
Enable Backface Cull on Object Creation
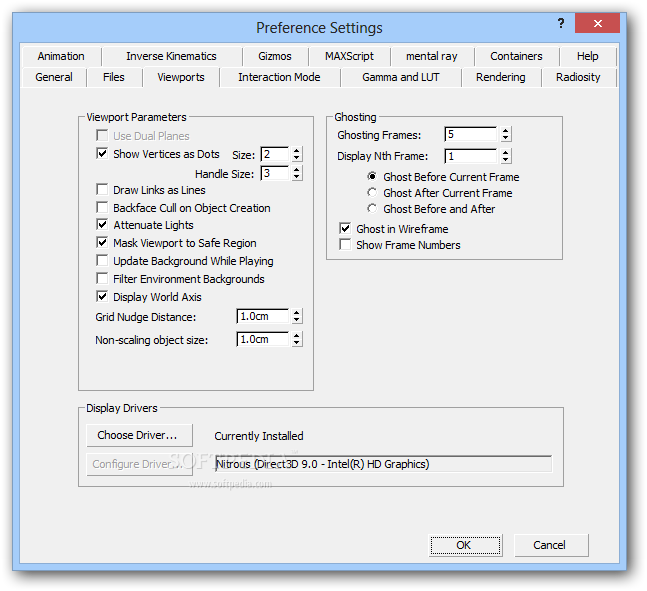click(x=102, y=207)
